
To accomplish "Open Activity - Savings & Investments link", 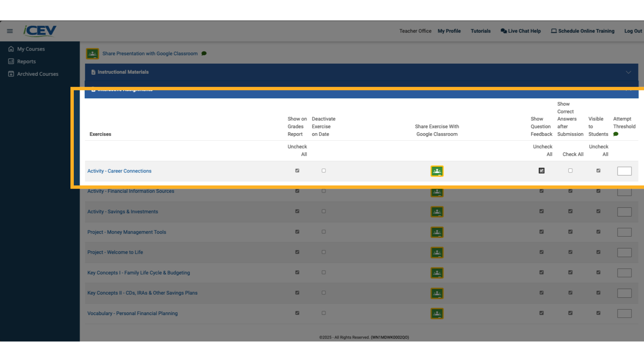I will 123,212.
